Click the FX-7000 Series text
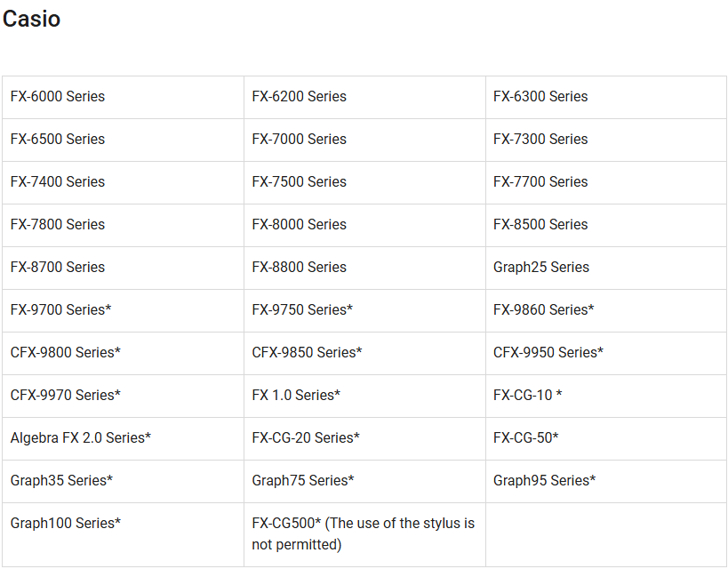728x569 pixels. click(300, 140)
